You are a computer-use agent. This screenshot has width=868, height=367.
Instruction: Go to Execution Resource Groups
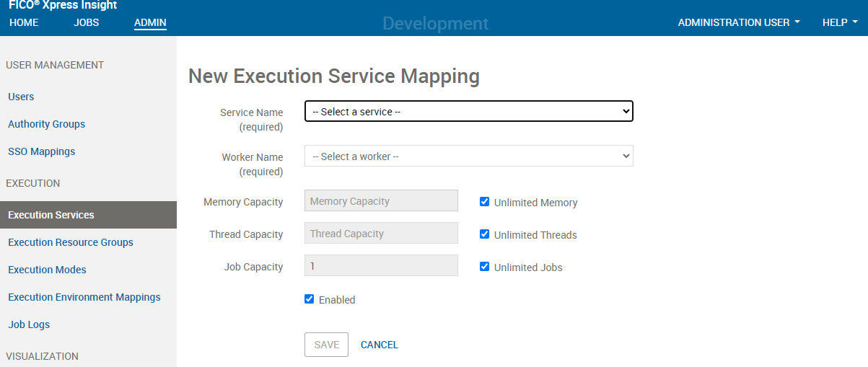pyautogui.click(x=71, y=242)
